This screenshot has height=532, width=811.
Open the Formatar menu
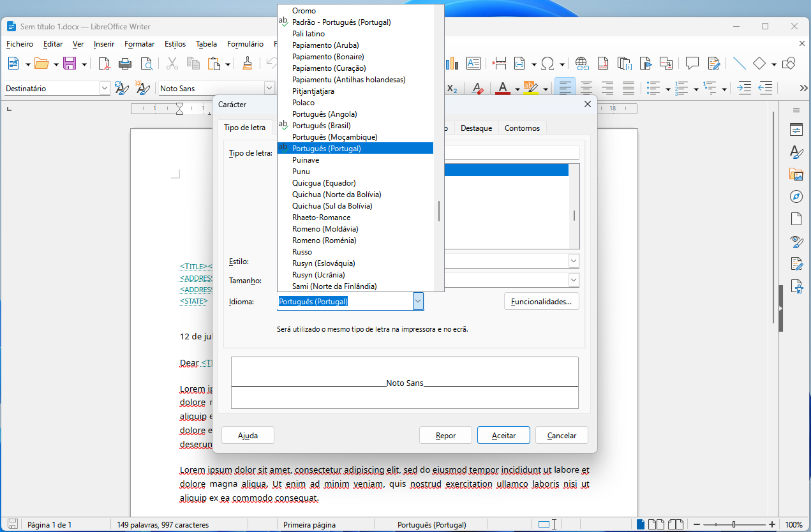pyautogui.click(x=140, y=44)
